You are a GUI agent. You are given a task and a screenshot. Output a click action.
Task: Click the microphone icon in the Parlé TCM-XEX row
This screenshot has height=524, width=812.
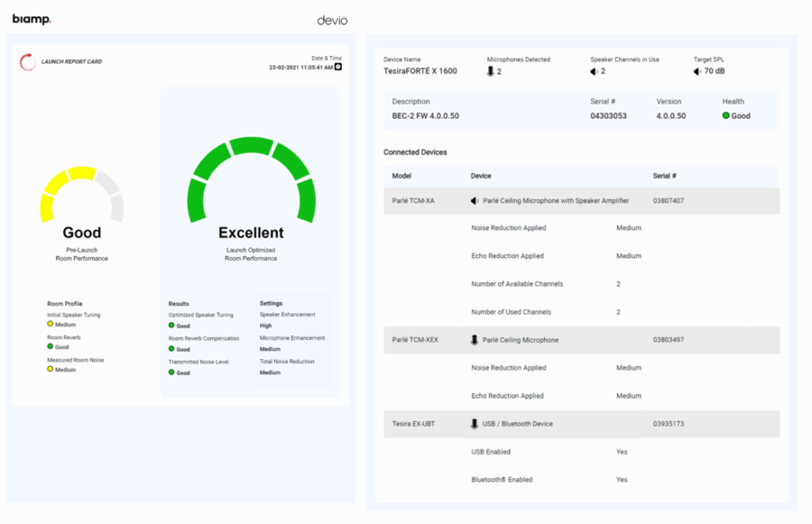(475, 340)
